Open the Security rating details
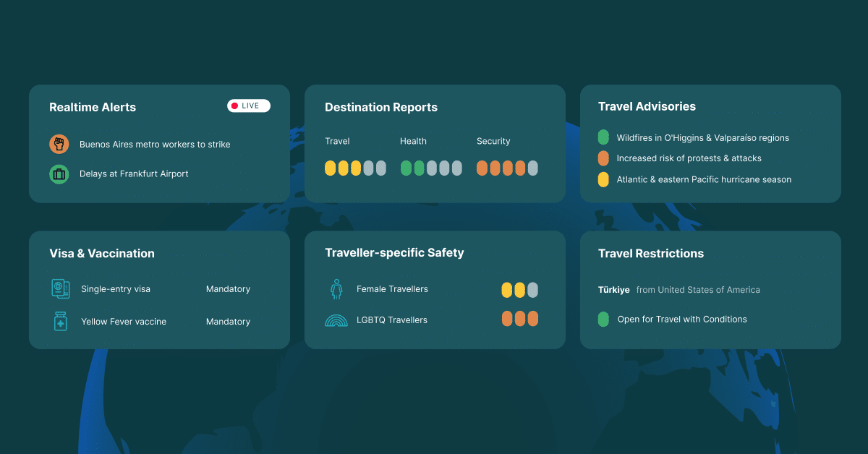This screenshot has width=868, height=454. 493,141
